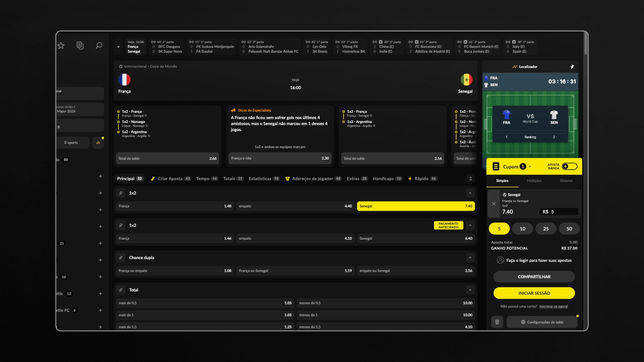The height and width of the screenshot is (362, 644).
Task: Click the Inscreva-se agora link
Action: (553, 306)
